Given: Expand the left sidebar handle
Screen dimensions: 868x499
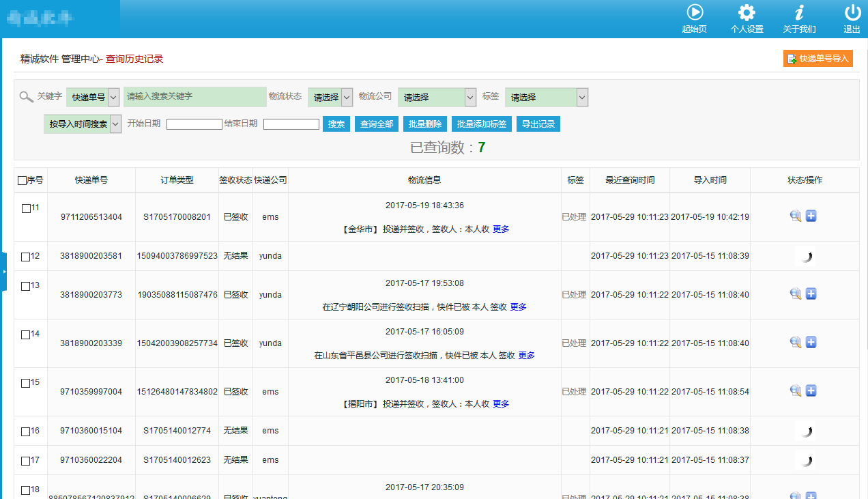Looking at the screenshot, I should (x=3, y=272).
